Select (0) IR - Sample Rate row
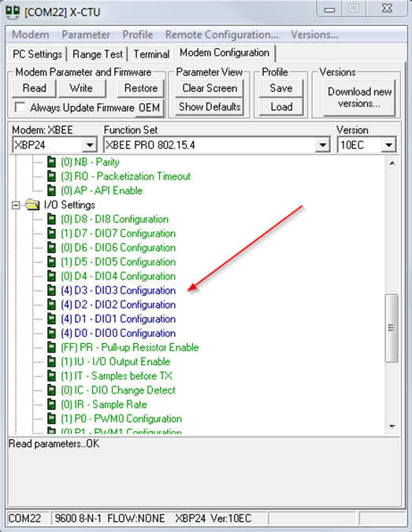 pyautogui.click(x=104, y=405)
